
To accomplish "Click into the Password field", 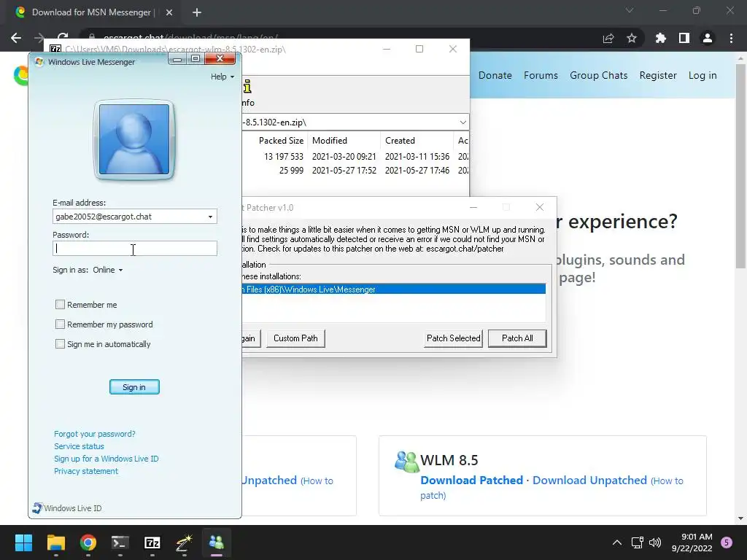I will click(135, 248).
